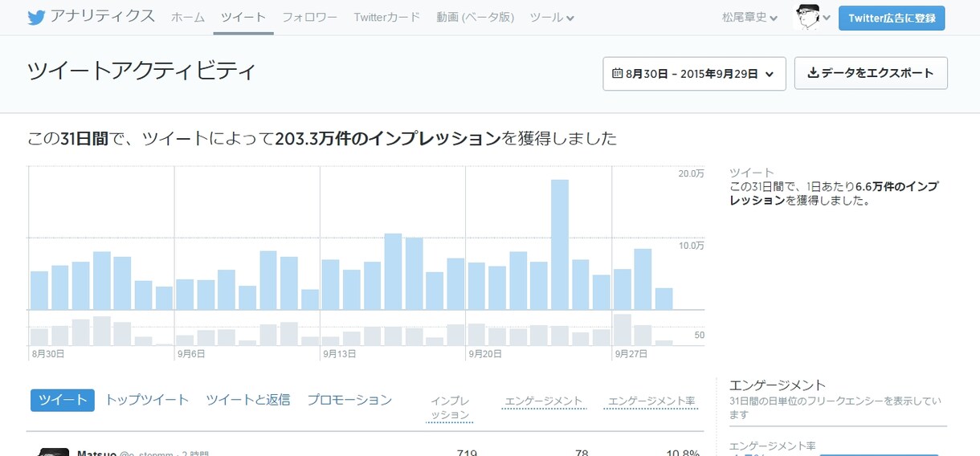The height and width of the screenshot is (456, 980).
Task: Switch to プロモーション tab
Action: (x=349, y=400)
